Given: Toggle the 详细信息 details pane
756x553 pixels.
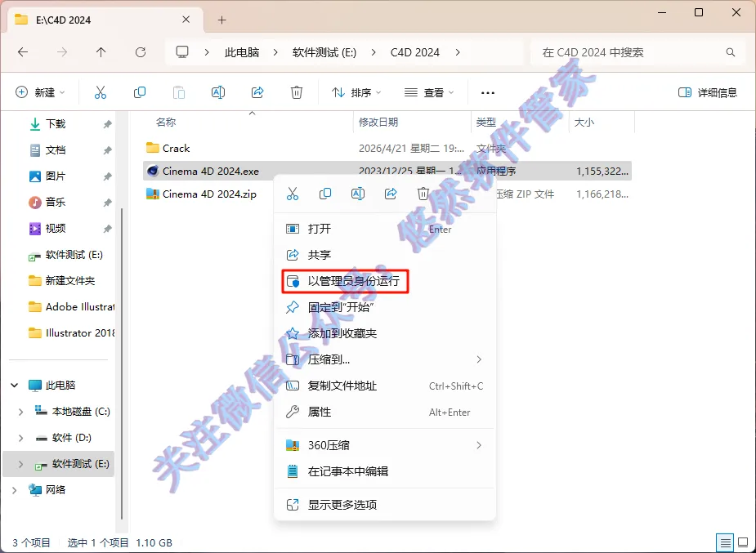Looking at the screenshot, I should (x=708, y=92).
